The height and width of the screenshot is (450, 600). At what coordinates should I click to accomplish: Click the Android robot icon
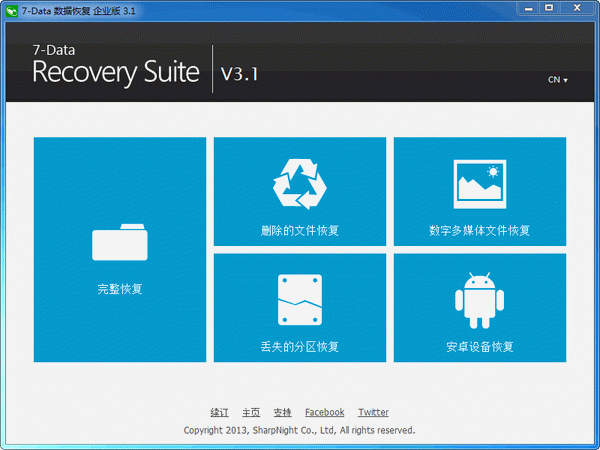click(479, 300)
